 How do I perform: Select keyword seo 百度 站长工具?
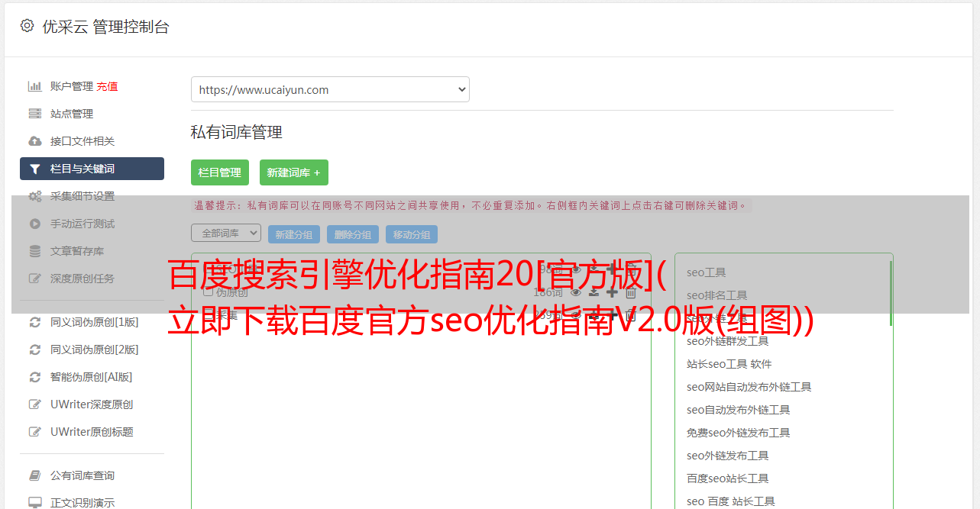click(x=731, y=501)
